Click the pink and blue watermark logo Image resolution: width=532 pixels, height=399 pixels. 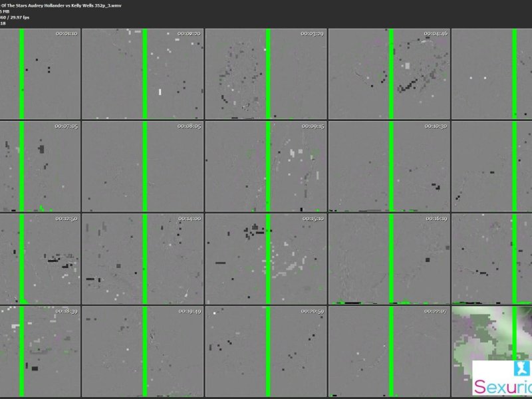503,378
